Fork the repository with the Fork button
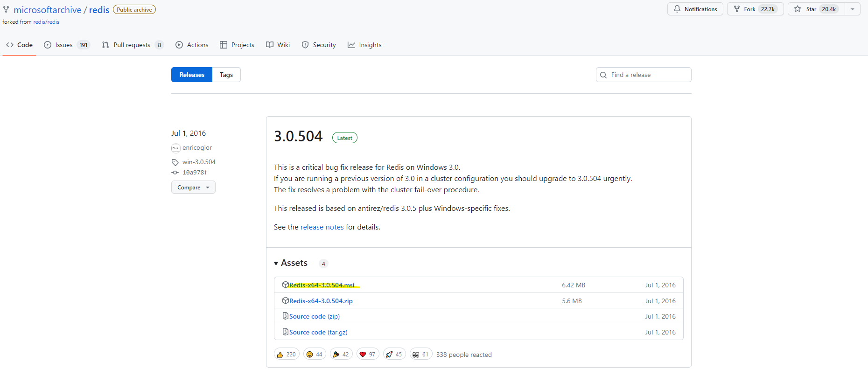 click(x=755, y=9)
